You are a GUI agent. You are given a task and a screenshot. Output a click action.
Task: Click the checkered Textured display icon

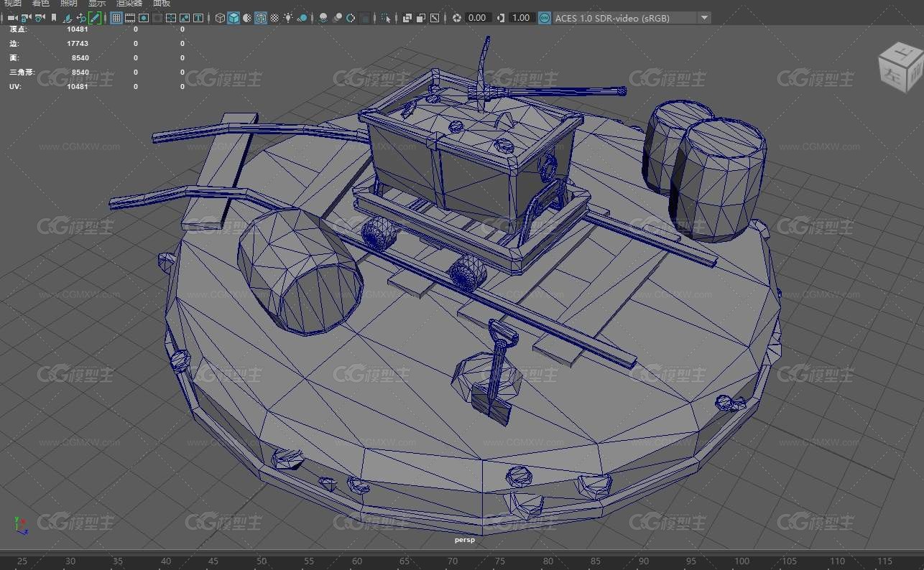tap(274, 18)
